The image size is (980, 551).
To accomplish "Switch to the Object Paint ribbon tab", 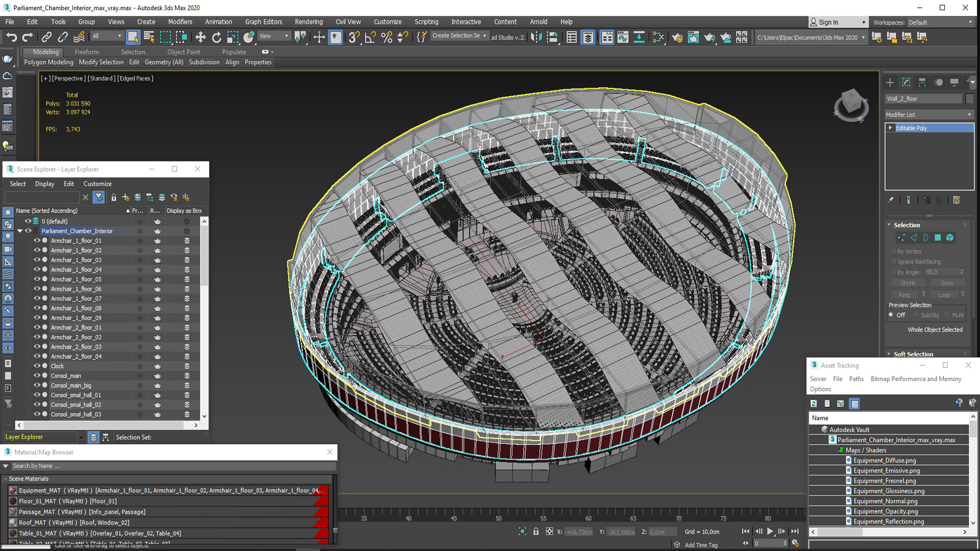I will coord(183,52).
